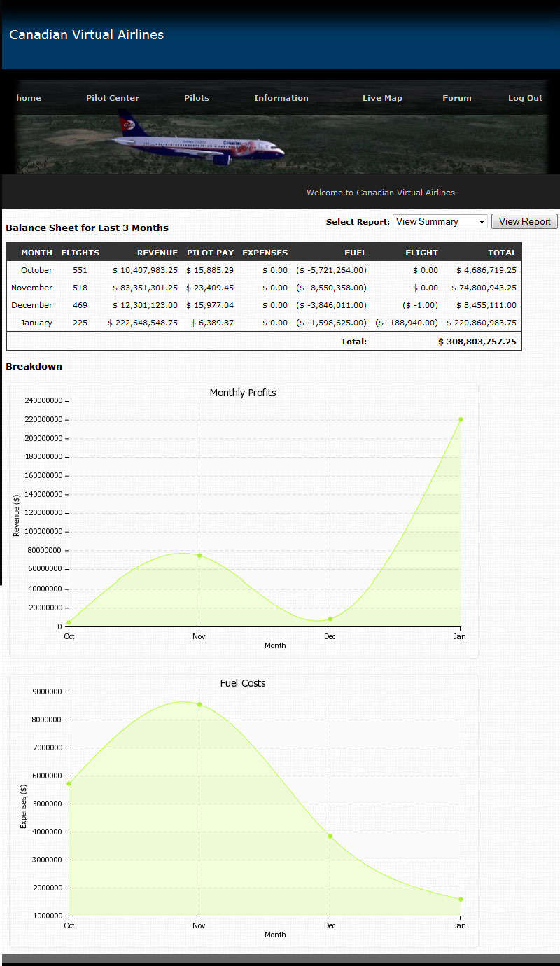
Task: Click the Jan data point on Fuel Costs chart
Action: click(x=461, y=899)
